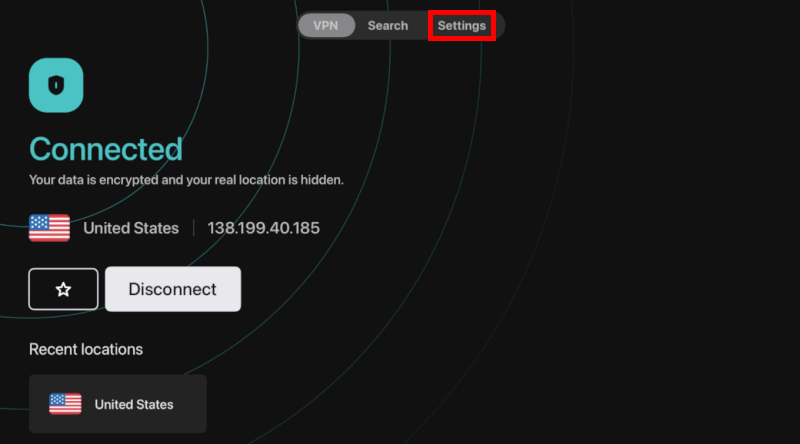Select the VPN tab
The image size is (800, 444).
tap(326, 26)
